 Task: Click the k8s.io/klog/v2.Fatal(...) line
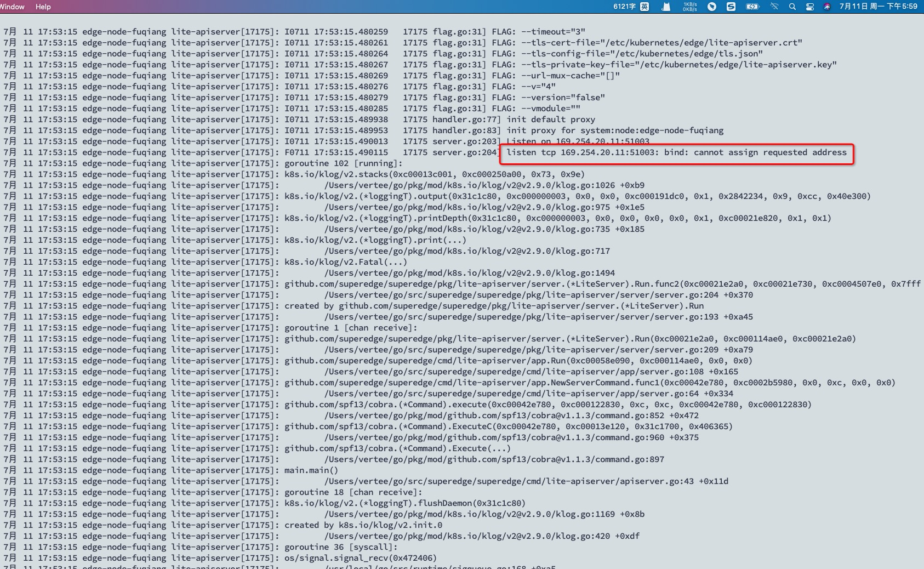click(x=346, y=262)
